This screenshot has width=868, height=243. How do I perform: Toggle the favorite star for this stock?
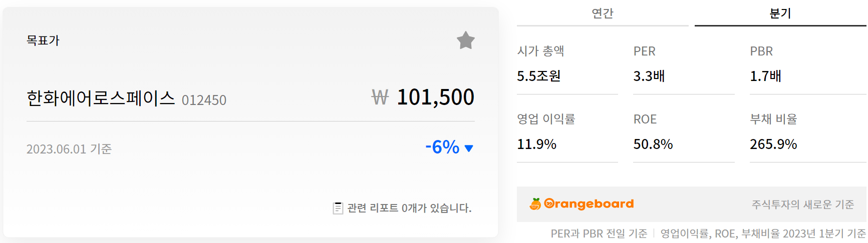pyautogui.click(x=465, y=40)
